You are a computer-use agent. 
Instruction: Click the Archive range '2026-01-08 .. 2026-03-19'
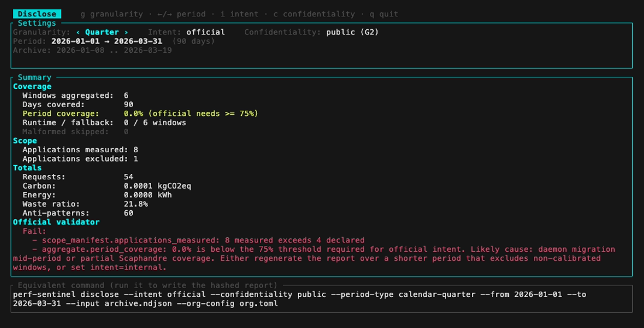pyautogui.click(x=114, y=50)
